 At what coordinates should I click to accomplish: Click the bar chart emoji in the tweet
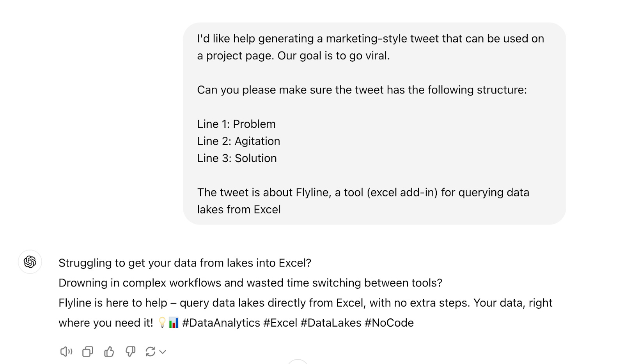tap(174, 323)
